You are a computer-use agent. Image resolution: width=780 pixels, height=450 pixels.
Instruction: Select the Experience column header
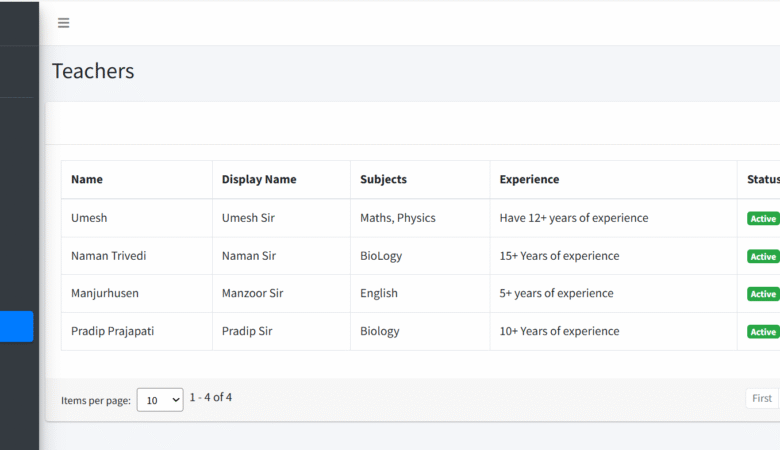pos(529,180)
